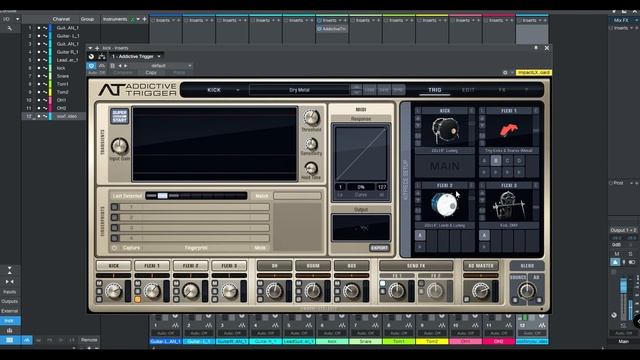640x360 pixels.
Task: Adjust the Threshold knob
Action: (311, 118)
